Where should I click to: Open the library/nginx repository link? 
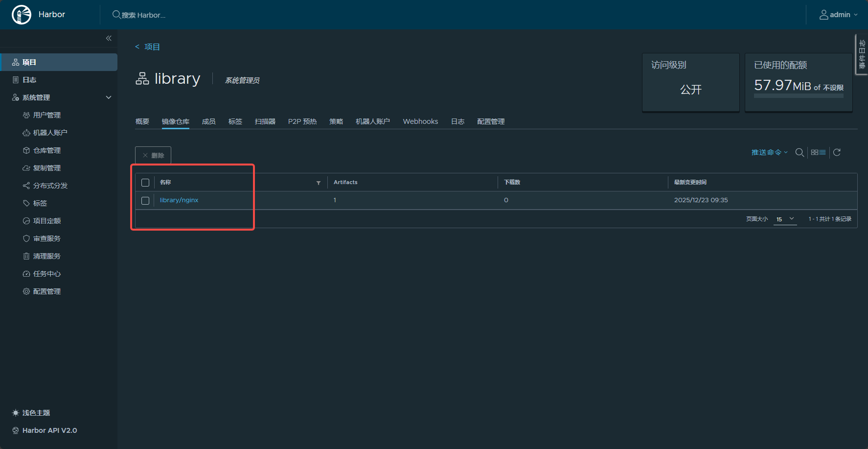tap(179, 200)
